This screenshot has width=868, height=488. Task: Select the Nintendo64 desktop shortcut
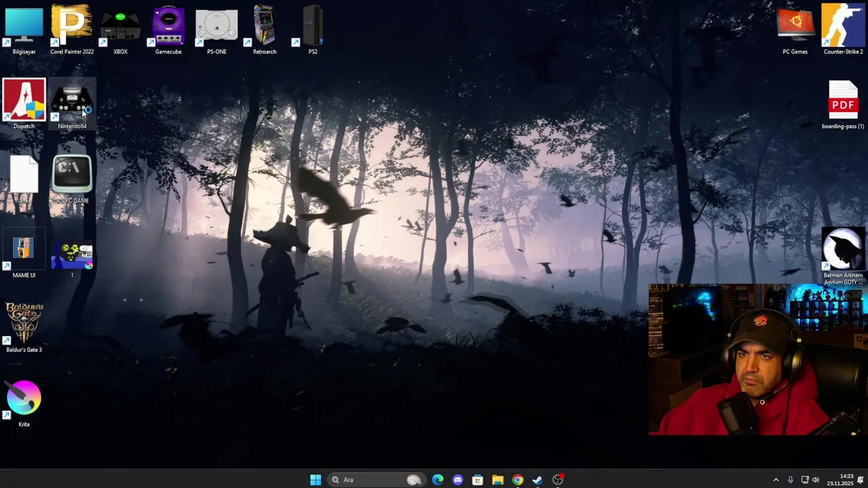72,103
